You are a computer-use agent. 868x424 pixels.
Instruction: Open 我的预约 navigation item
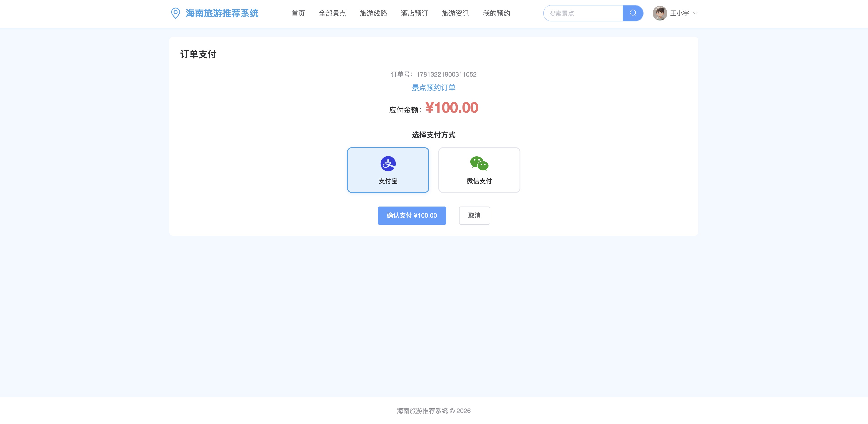pos(497,13)
